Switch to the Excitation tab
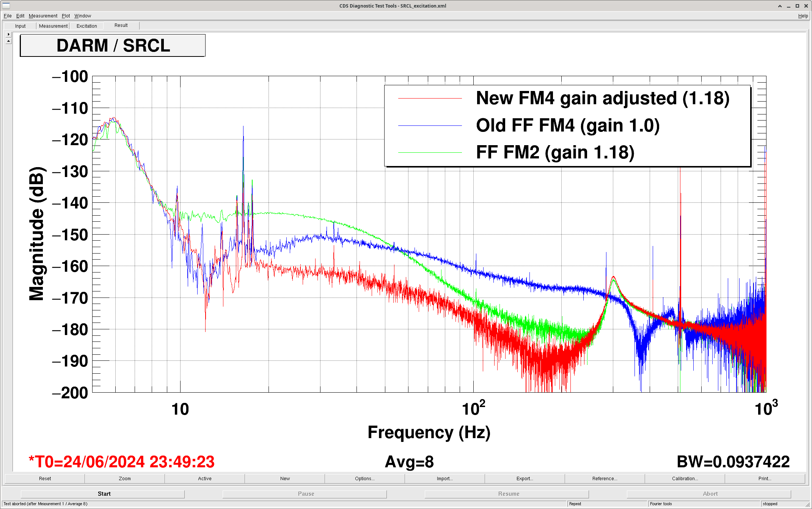The width and height of the screenshot is (812, 509). point(87,26)
